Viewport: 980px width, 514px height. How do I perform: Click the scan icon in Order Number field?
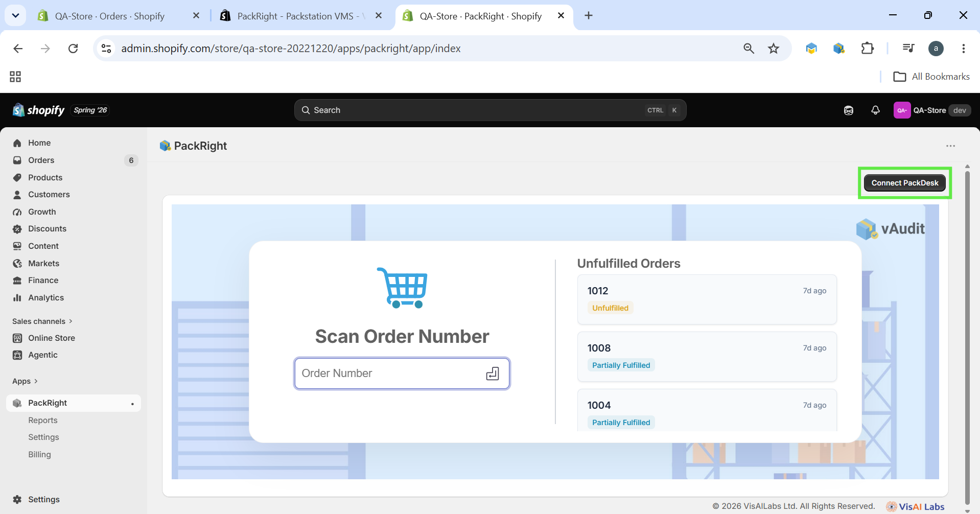[493, 373]
